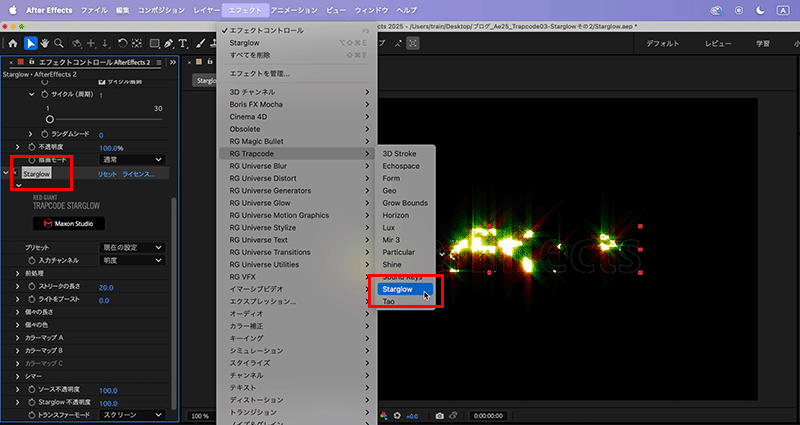The width and height of the screenshot is (800, 425).
Task: Toggle stopwatch for サイクル (周期)
Action: coord(44,95)
